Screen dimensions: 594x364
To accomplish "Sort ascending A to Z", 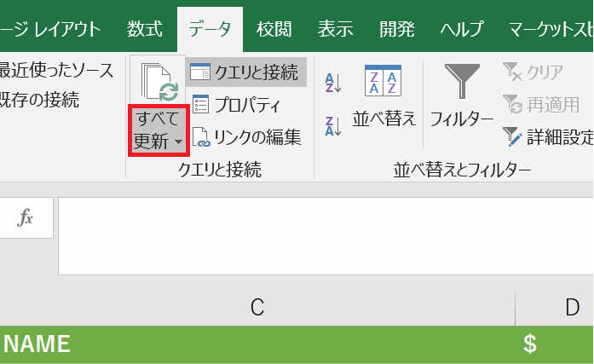I will coord(333,83).
